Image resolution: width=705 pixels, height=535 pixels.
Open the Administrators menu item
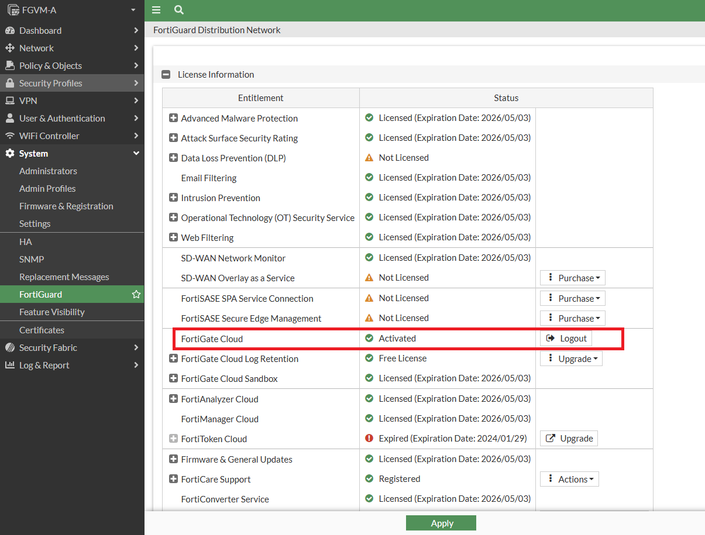48,171
